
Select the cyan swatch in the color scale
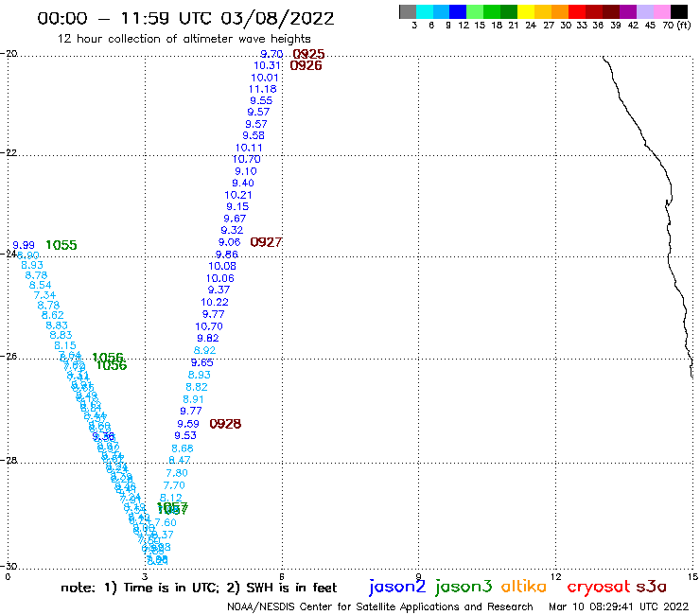(x=425, y=11)
